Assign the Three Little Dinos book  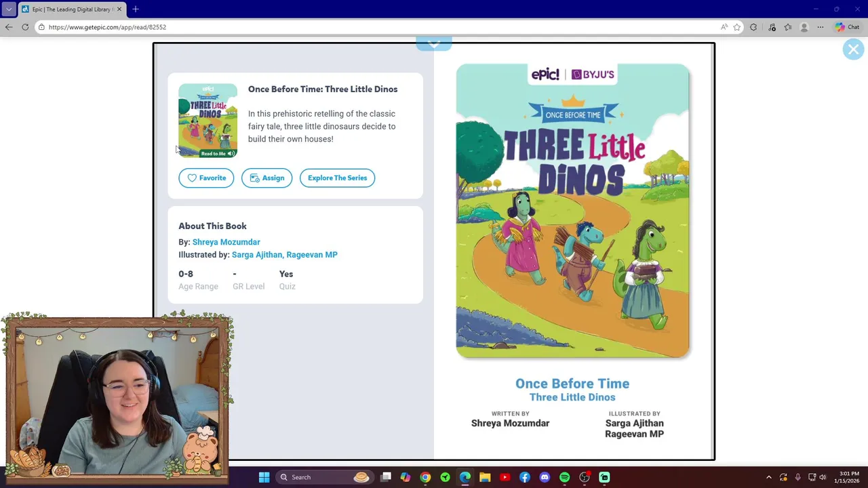click(267, 178)
